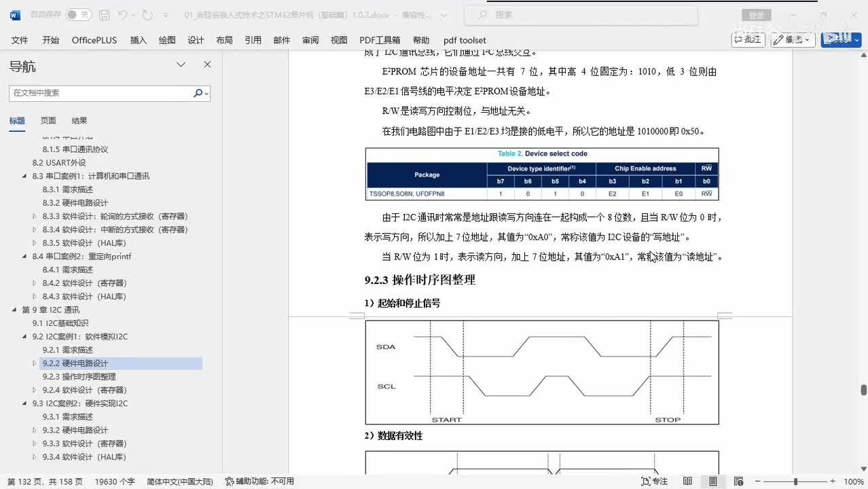
Task: Expand 8.4.2 软件设计 (寄存器)
Action: tap(35, 283)
